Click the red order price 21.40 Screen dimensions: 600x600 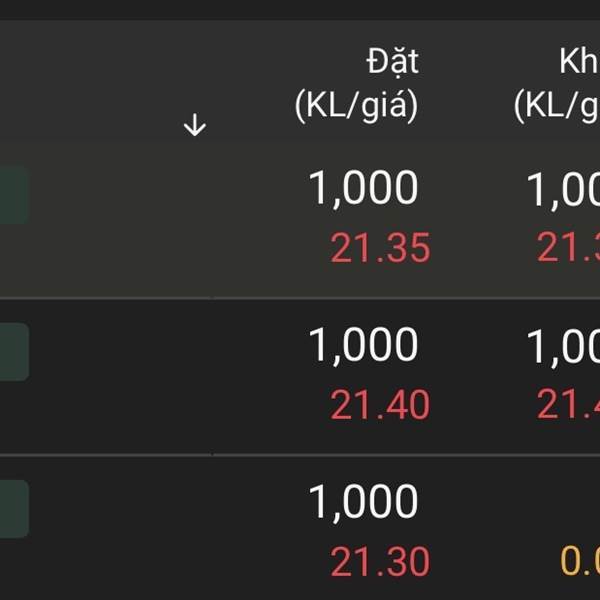380,405
